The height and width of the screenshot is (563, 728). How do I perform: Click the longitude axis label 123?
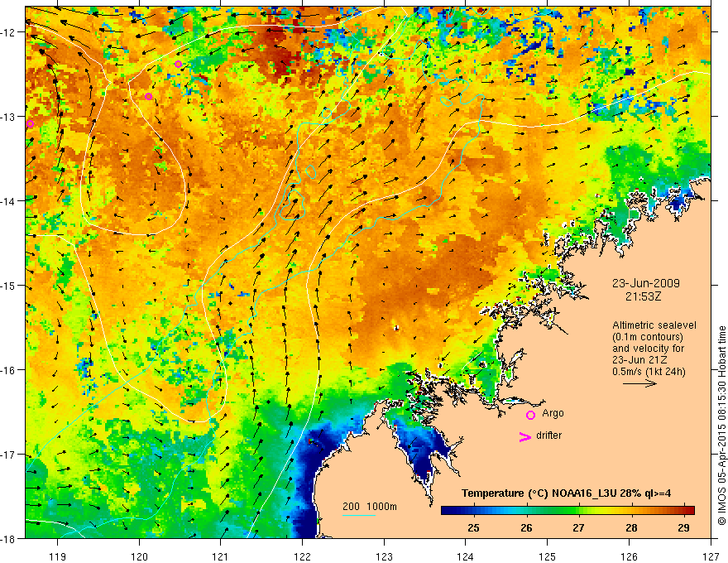click(x=384, y=556)
